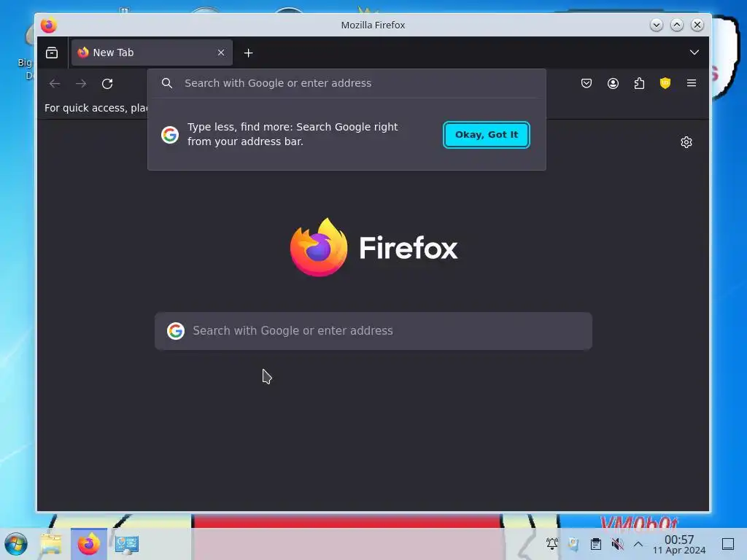Click the Firefox icon in title bar
The width and height of the screenshot is (747, 560).
click(x=49, y=26)
